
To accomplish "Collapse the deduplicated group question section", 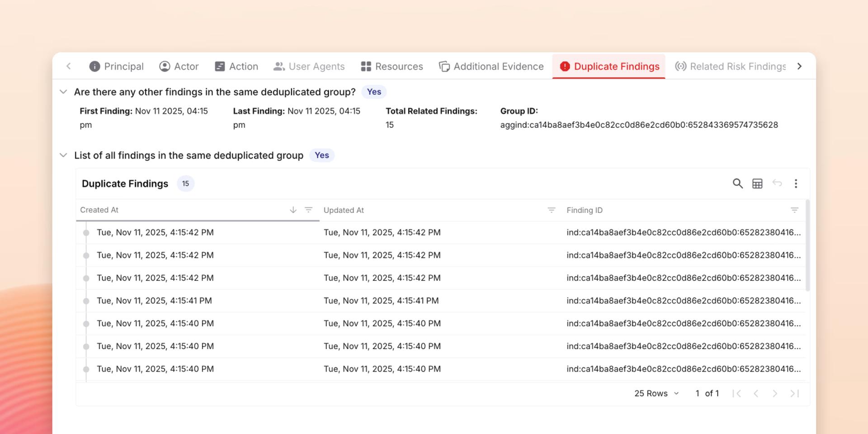I will point(63,92).
